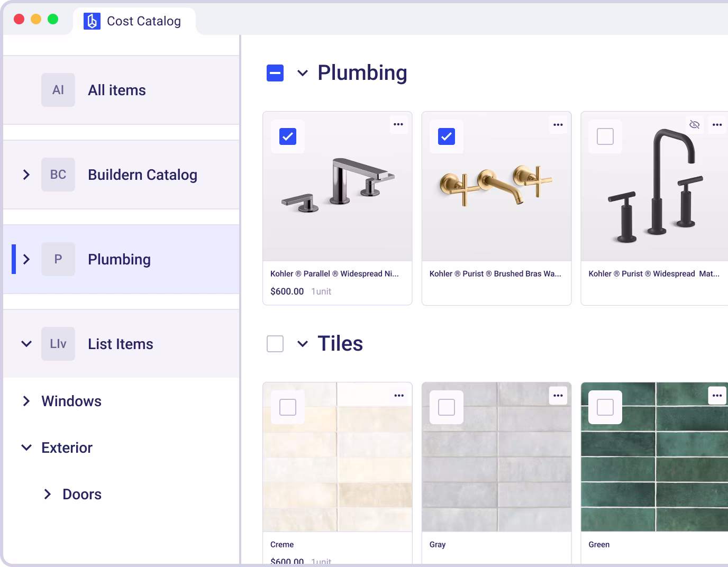The height and width of the screenshot is (567, 728).
Task: Click the 1unit label on Kohler Parallel card
Action: pos(321,291)
